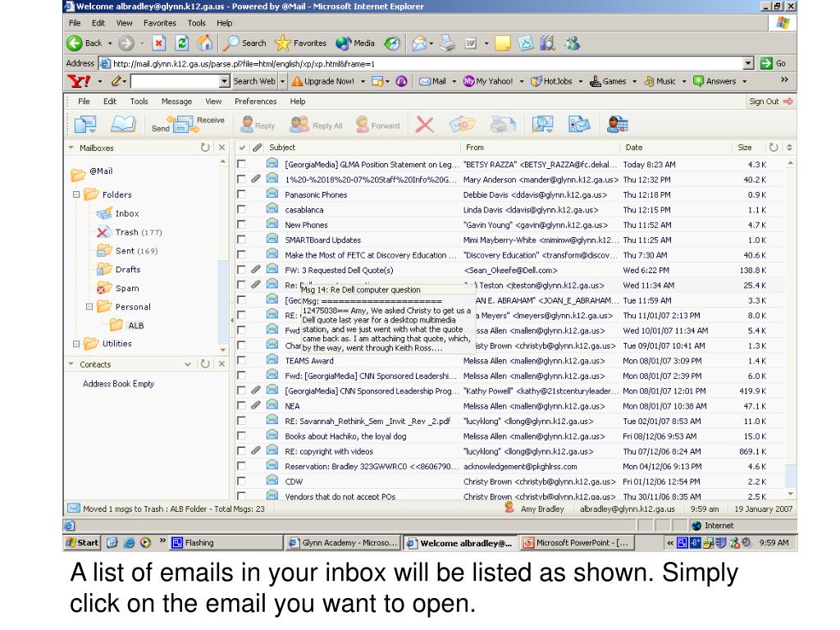
Task: Check the New Phones email checkbox
Action: pos(242,225)
